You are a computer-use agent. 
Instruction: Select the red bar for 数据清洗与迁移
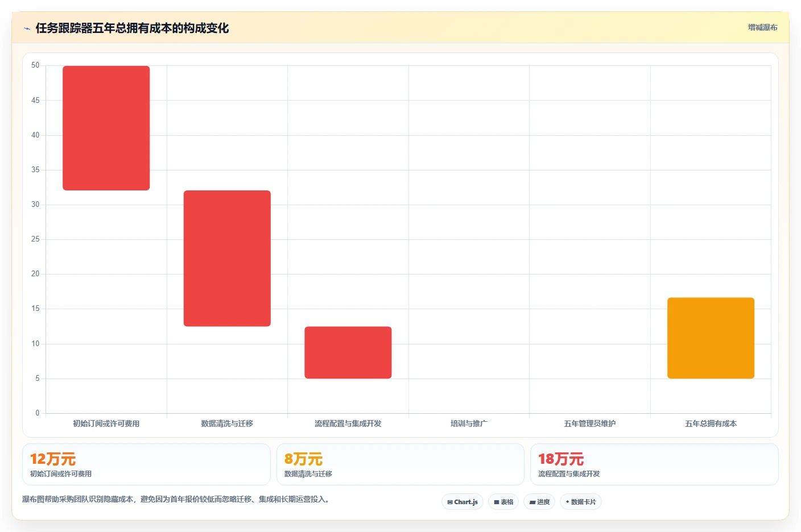(x=227, y=259)
